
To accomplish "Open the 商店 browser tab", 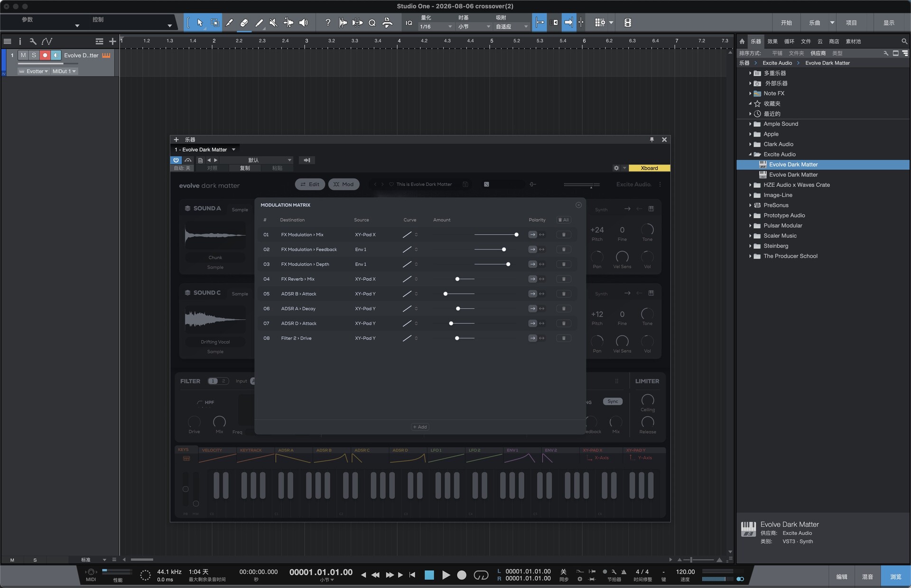I will (x=834, y=41).
